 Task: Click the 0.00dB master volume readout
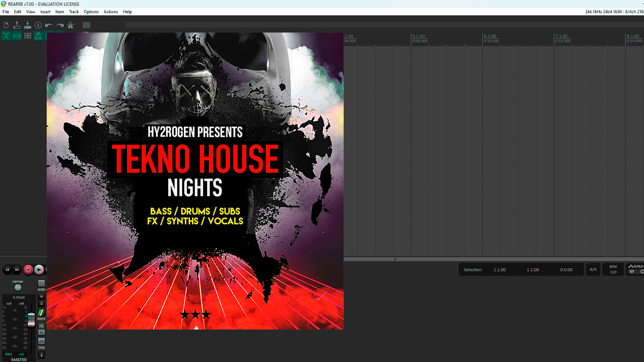19,297
